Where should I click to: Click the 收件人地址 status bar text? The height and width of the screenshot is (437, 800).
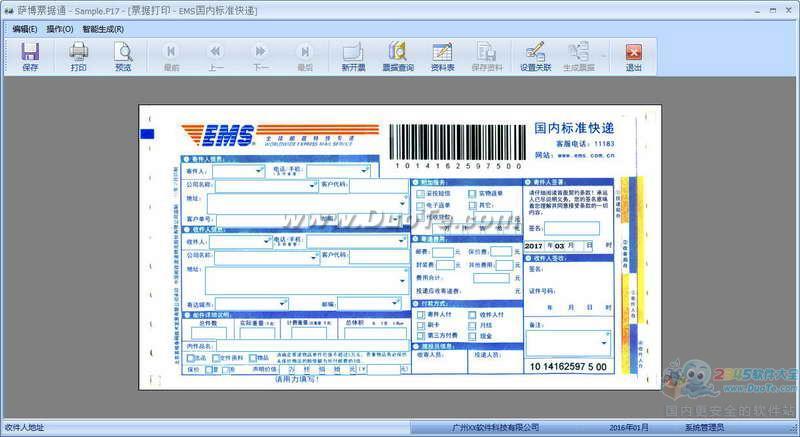coord(24,427)
